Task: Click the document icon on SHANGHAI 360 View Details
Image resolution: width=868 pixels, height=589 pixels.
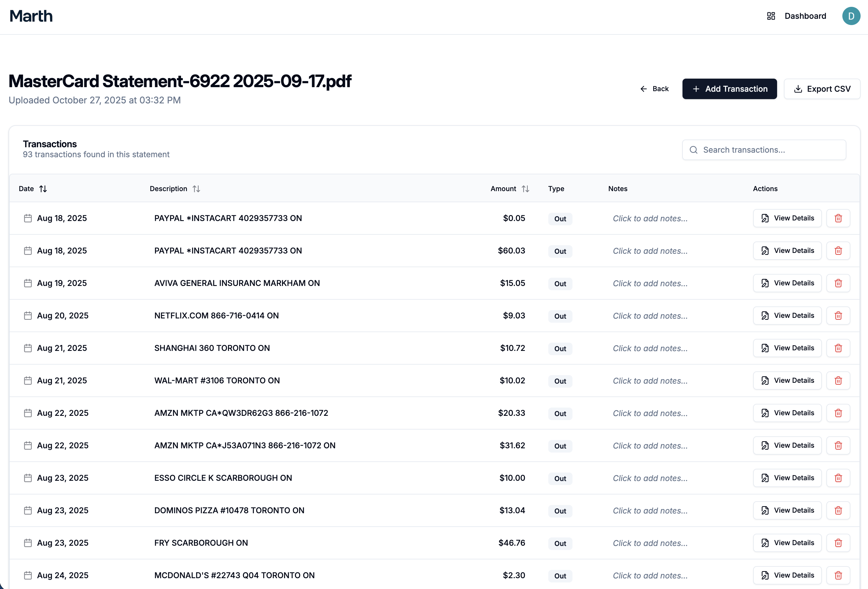Action: (765, 348)
